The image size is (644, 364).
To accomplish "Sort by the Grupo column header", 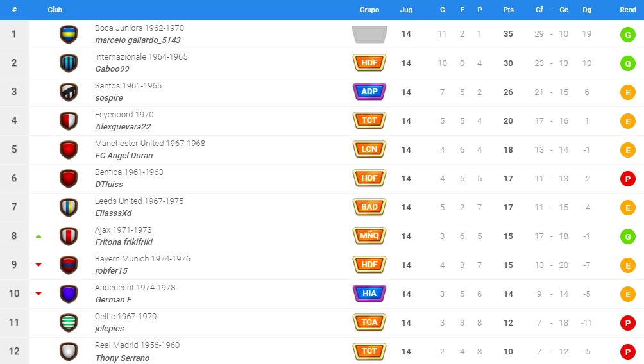I will (369, 10).
